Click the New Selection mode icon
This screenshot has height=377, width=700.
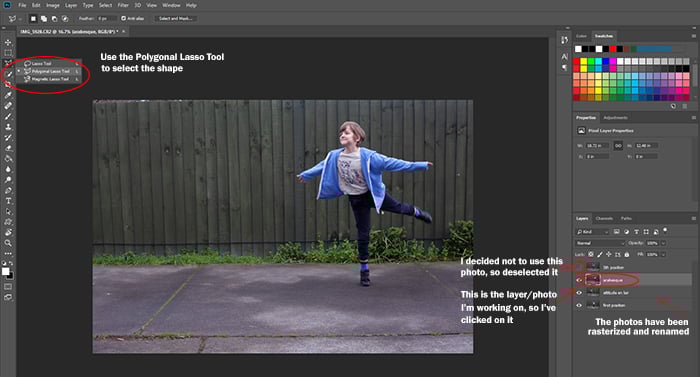(x=33, y=18)
